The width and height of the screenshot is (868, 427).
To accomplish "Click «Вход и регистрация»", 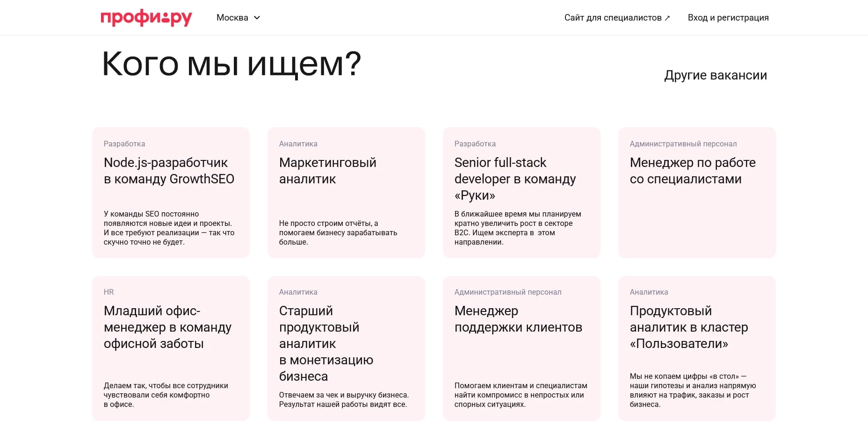I will tap(728, 17).
